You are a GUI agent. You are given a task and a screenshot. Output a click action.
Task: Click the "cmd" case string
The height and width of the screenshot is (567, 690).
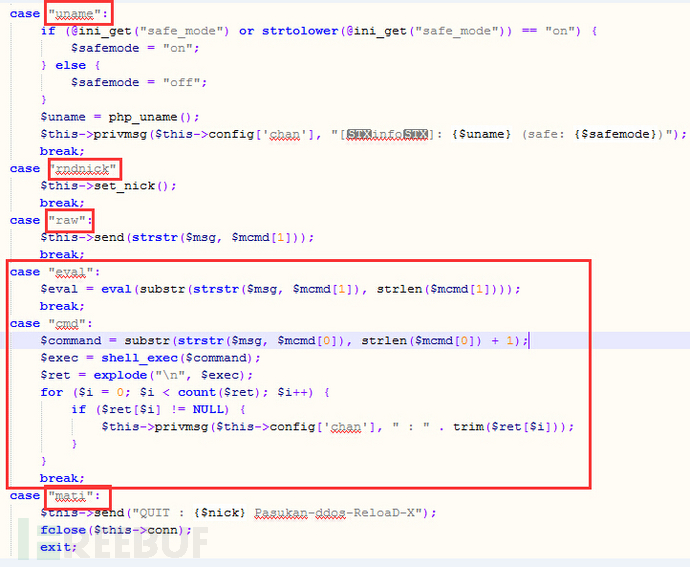click(x=67, y=324)
